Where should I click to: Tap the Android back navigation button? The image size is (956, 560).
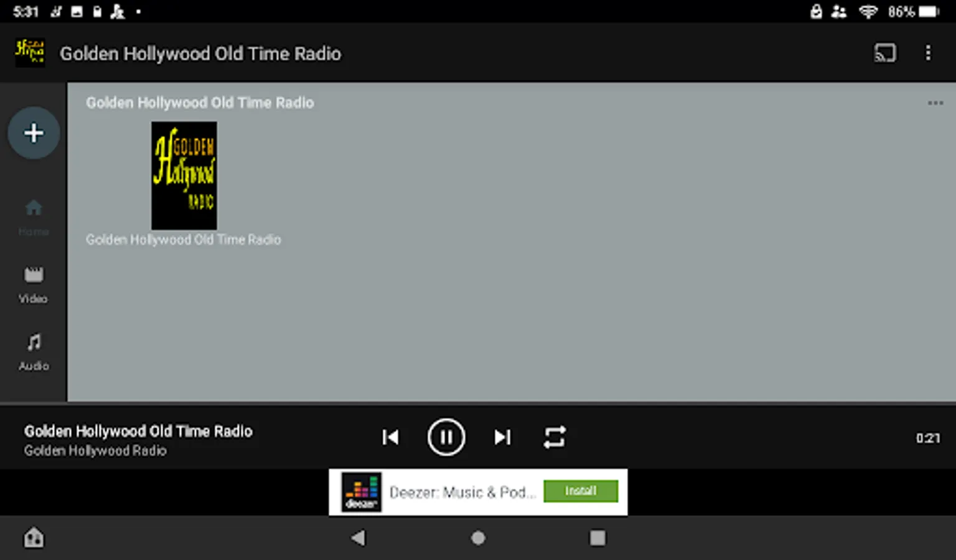(x=358, y=538)
